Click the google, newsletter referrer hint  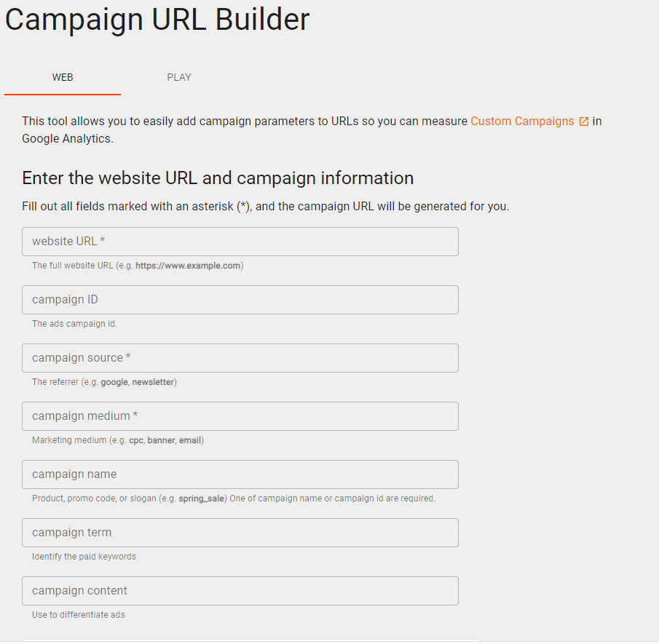pyautogui.click(x=138, y=382)
